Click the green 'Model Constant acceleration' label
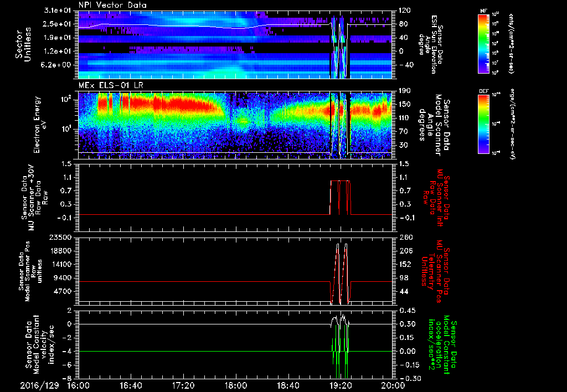 click(442, 345)
